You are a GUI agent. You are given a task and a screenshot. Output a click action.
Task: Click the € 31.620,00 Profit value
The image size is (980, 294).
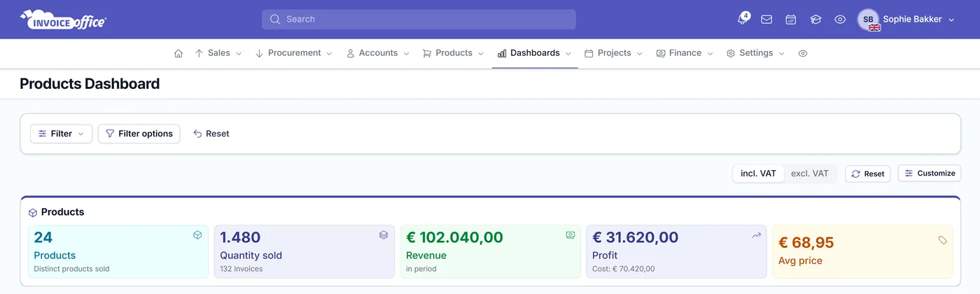pyautogui.click(x=635, y=237)
